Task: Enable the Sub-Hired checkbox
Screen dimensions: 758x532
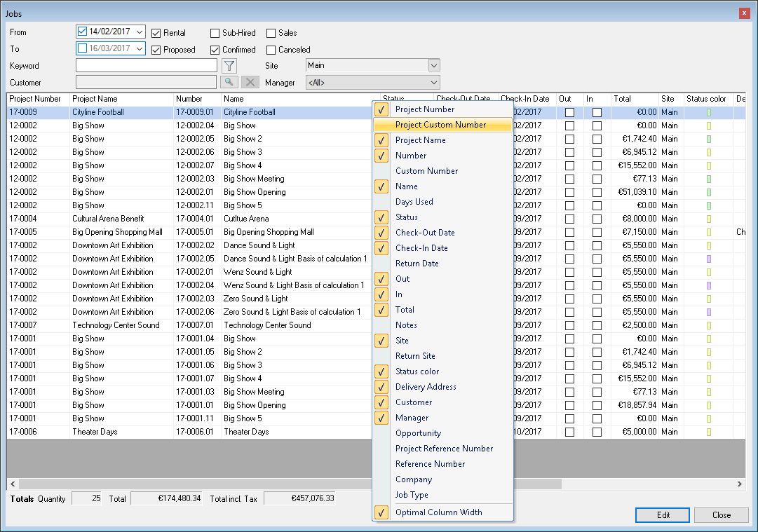Action: pyautogui.click(x=215, y=33)
